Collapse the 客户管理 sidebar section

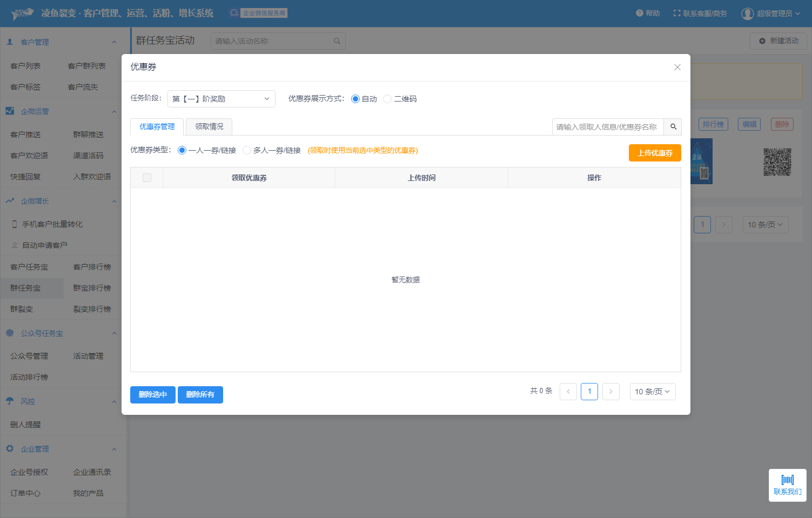pyautogui.click(x=114, y=42)
